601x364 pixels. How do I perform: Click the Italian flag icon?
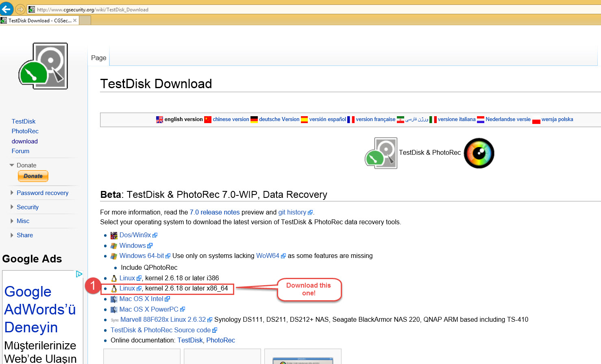point(433,119)
